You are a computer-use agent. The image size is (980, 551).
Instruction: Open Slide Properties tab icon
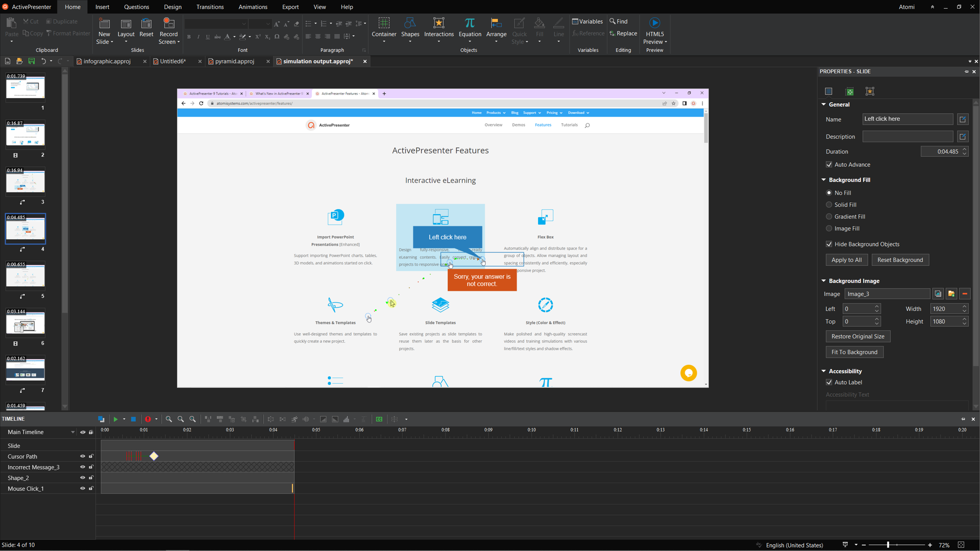828,91
